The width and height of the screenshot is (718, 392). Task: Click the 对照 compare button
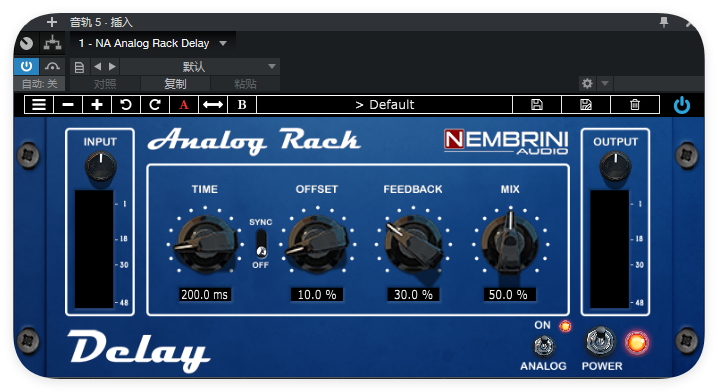point(105,84)
